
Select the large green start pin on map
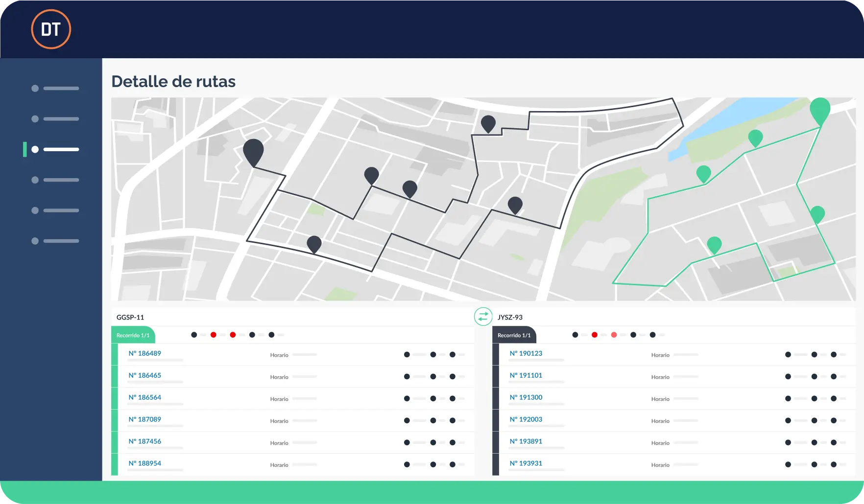pyautogui.click(x=820, y=112)
